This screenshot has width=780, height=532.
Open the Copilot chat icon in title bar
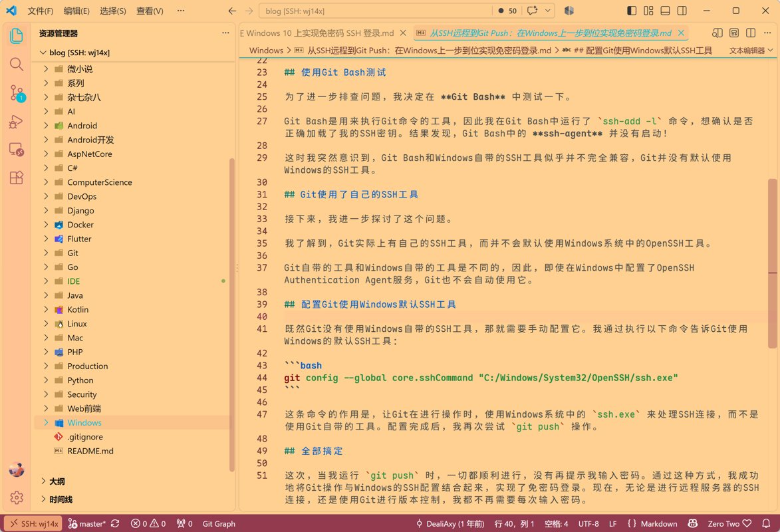[532, 11]
